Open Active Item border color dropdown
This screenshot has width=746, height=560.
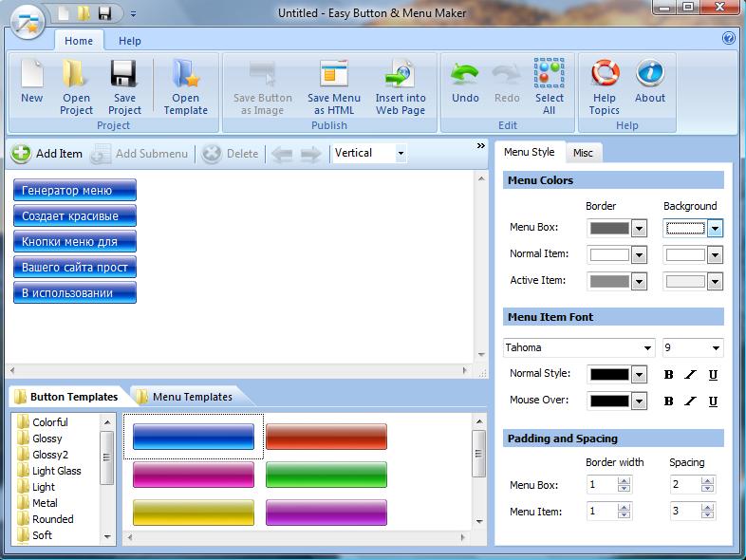point(640,282)
